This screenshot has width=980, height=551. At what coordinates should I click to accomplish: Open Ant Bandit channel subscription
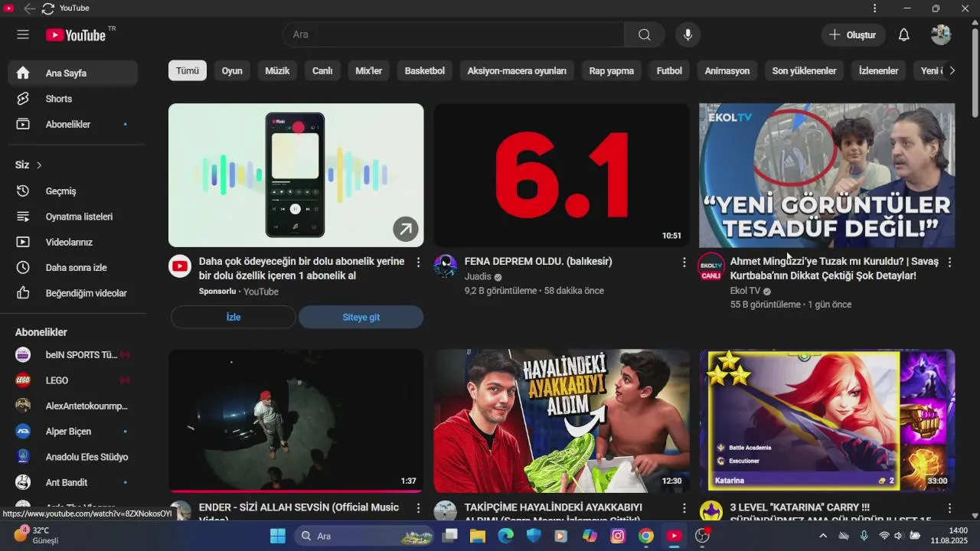coord(73,483)
